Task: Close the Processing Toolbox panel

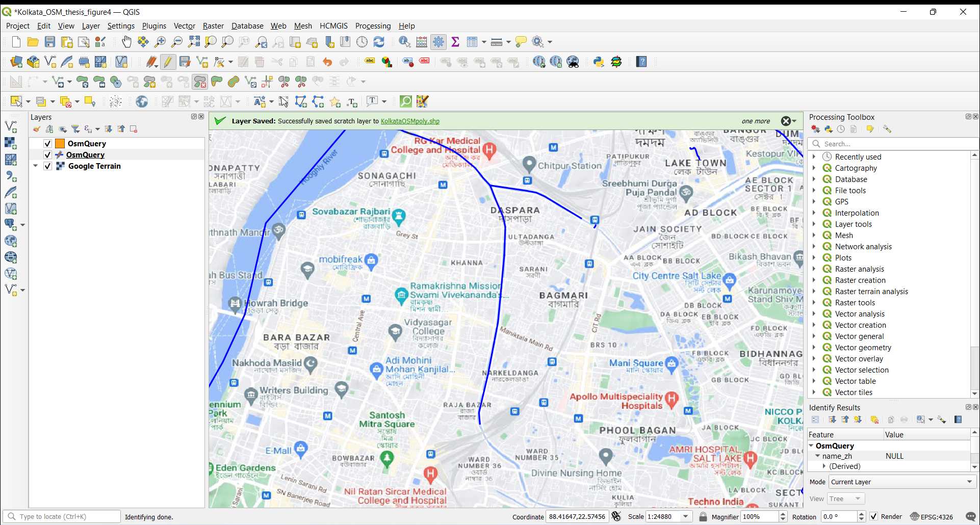Action: [975, 117]
